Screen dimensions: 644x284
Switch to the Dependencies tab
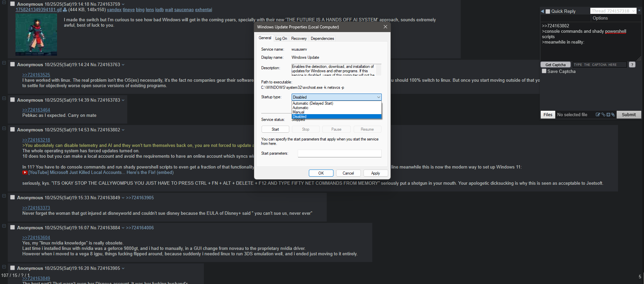[322, 38]
